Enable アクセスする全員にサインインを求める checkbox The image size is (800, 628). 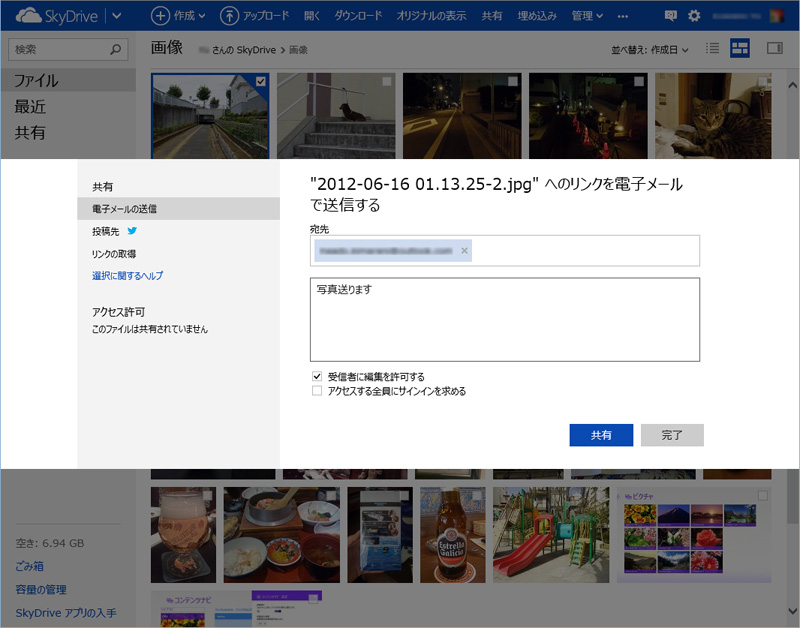pos(317,391)
